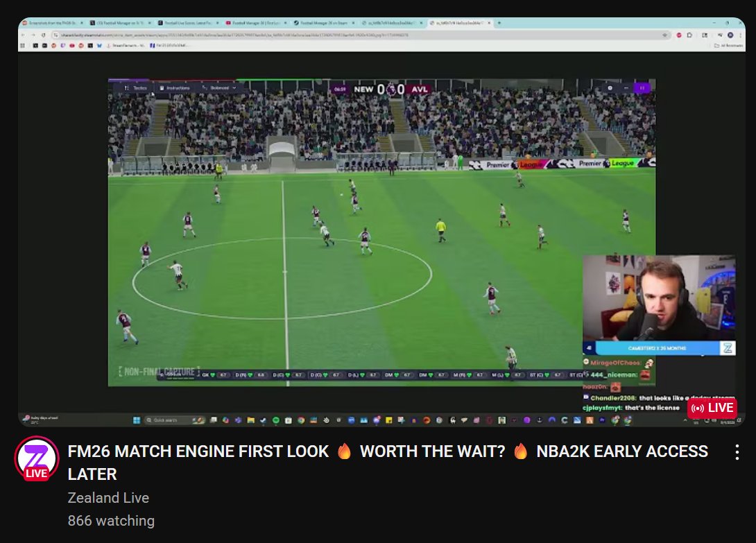The width and height of the screenshot is (756, 543).
Task: Open the All Bookmarks folder
Action: pyautogui.click(x=729, y=45)
